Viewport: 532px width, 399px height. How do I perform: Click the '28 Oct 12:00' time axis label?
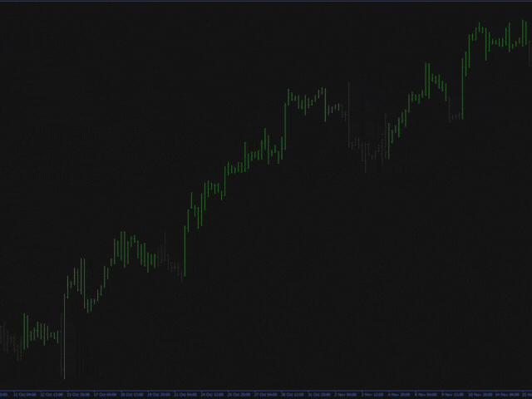(x=293, y=395)
